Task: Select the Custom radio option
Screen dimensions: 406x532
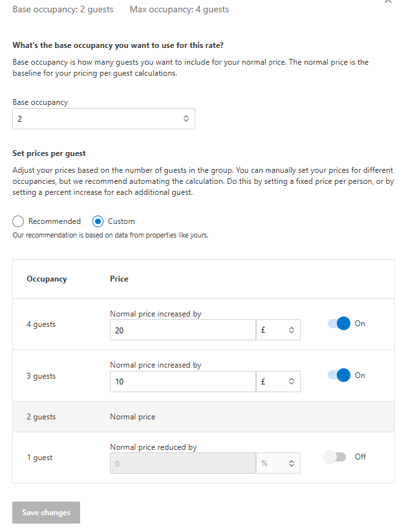Action: (98, 221)
